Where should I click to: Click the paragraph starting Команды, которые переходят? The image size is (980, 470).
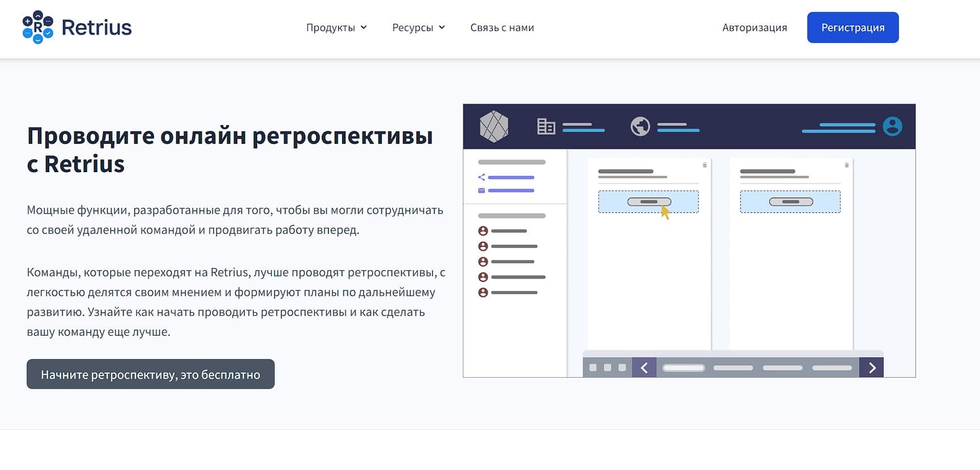pos(236,302)
